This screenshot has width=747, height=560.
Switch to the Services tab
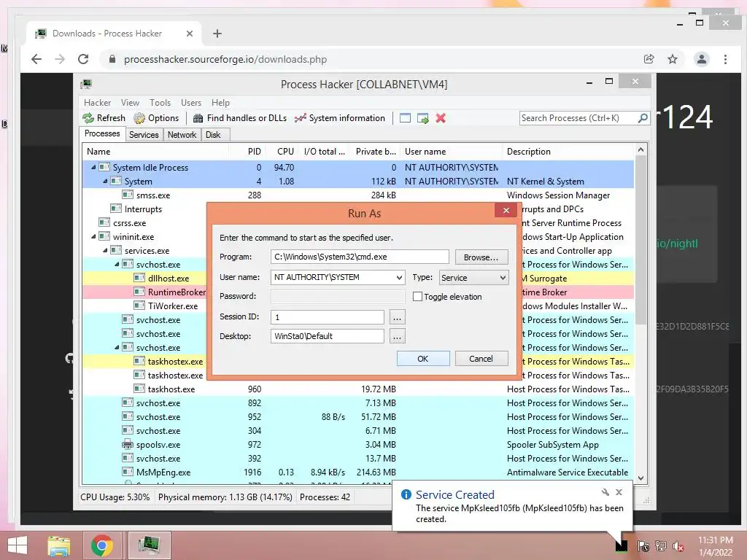(x=144, y=135)
